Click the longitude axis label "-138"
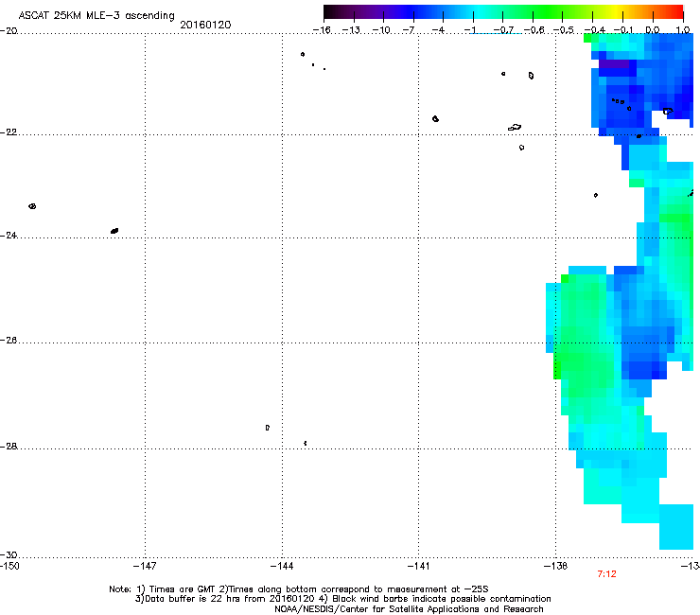 (x=556, y=567)
